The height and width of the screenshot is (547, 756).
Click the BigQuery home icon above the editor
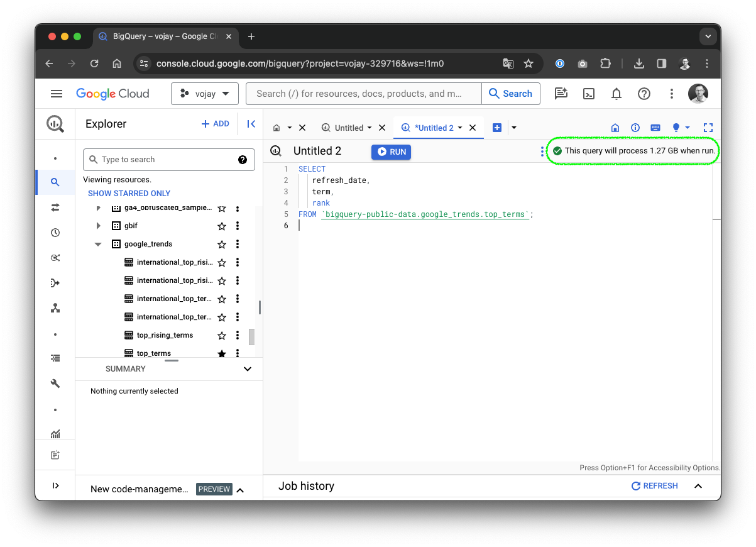click(615, 128)
